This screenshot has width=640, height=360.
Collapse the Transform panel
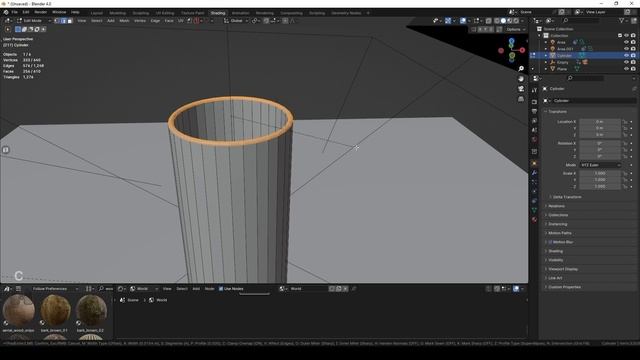click(557, 111)
